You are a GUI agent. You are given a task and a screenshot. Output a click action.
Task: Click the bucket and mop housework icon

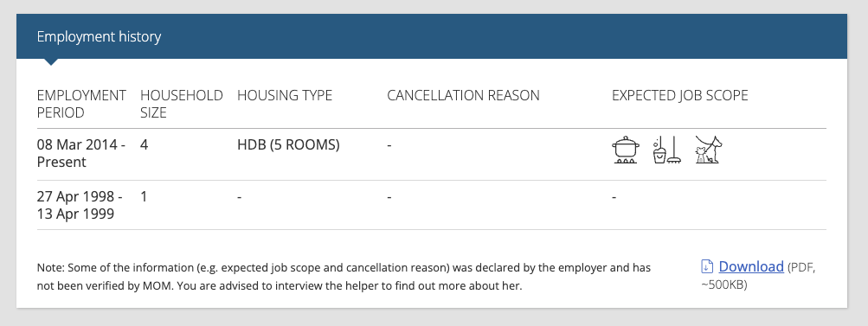coord(667,150)
